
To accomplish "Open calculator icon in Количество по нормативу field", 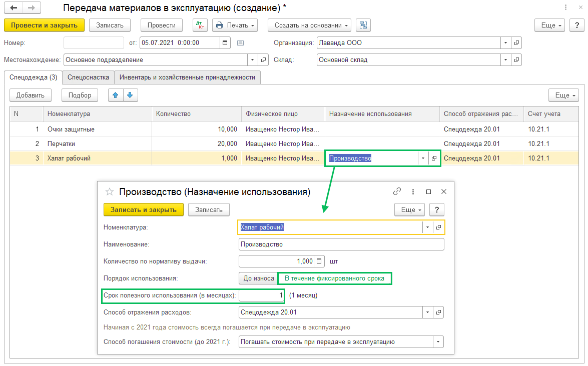I will pos(319,261).
